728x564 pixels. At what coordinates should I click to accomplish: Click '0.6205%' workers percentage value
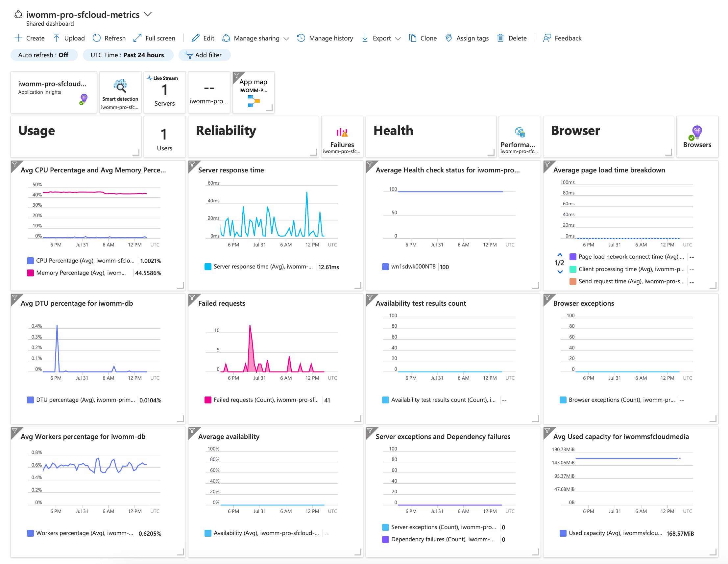[x=150, y=533]
